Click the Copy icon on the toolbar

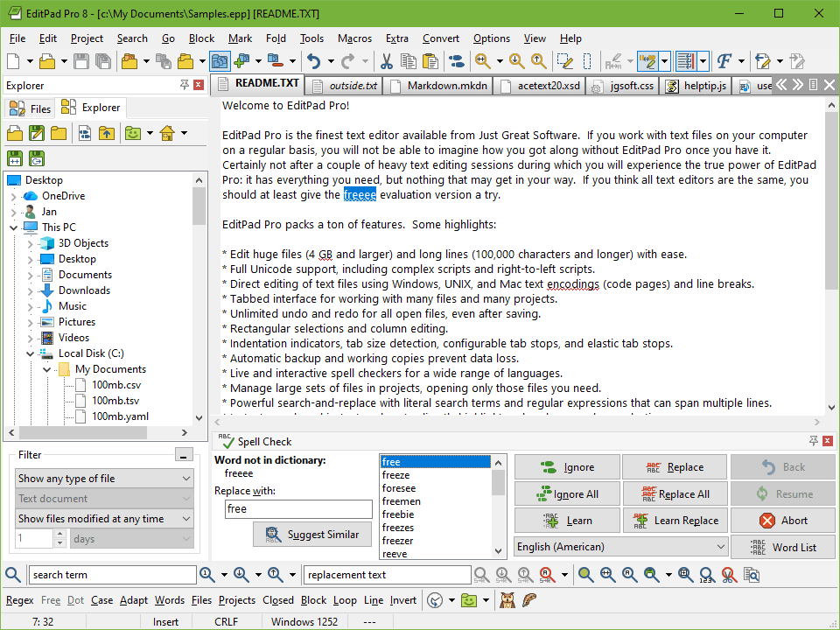pyautogui.click(x=407, y=61)
